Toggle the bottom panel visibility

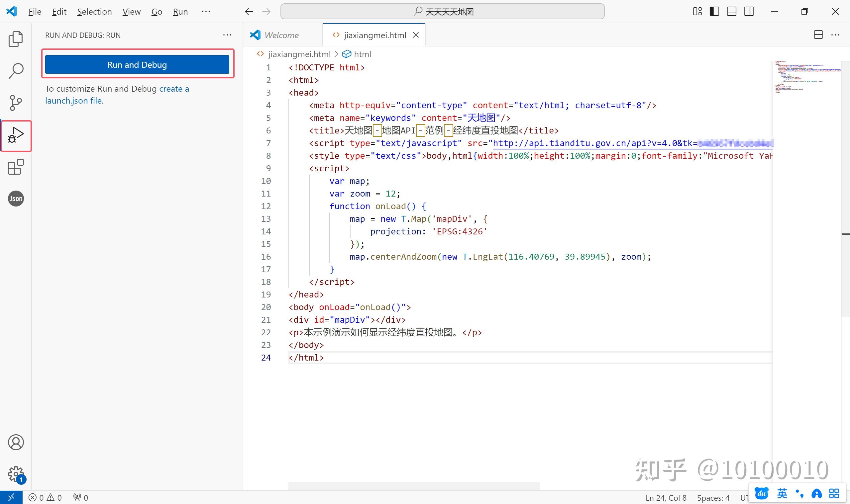tap(731, 12)
